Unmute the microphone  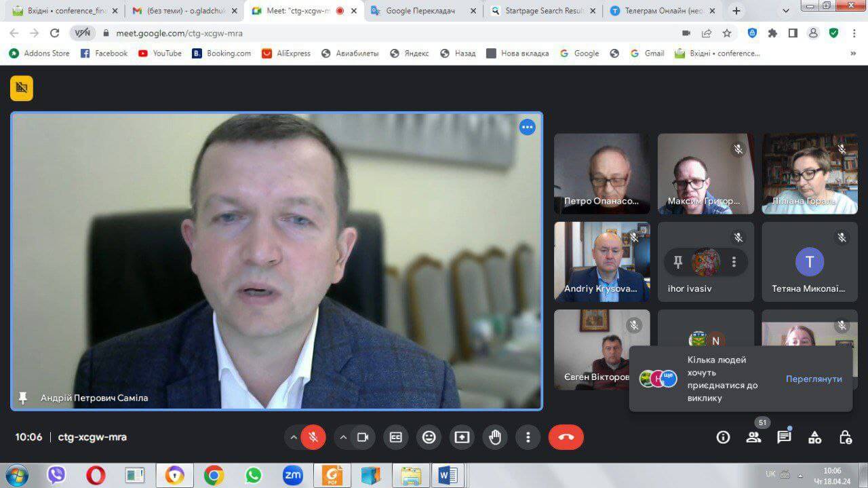(x=313, y=437)
